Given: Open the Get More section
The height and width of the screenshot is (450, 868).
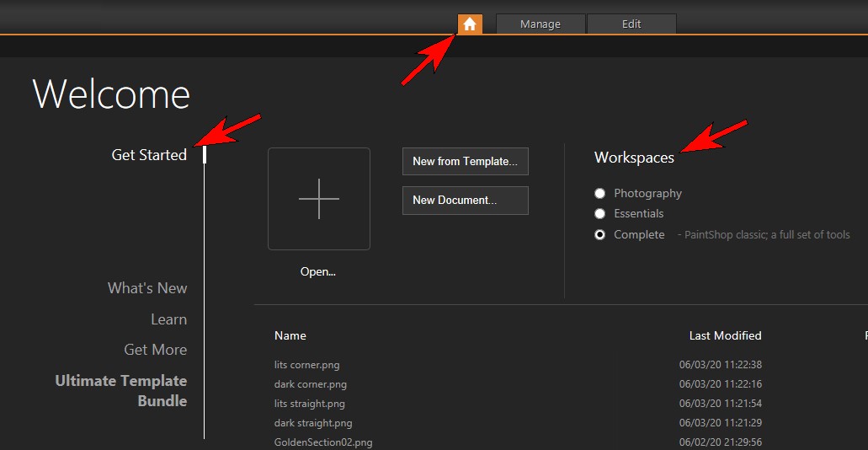Looking at the screenshot, I should pyautogui.click(x=156, y=350).
